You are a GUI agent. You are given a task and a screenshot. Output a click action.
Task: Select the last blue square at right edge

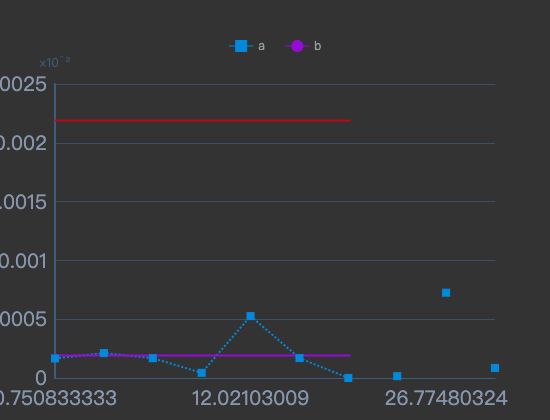tap(495, 368)
